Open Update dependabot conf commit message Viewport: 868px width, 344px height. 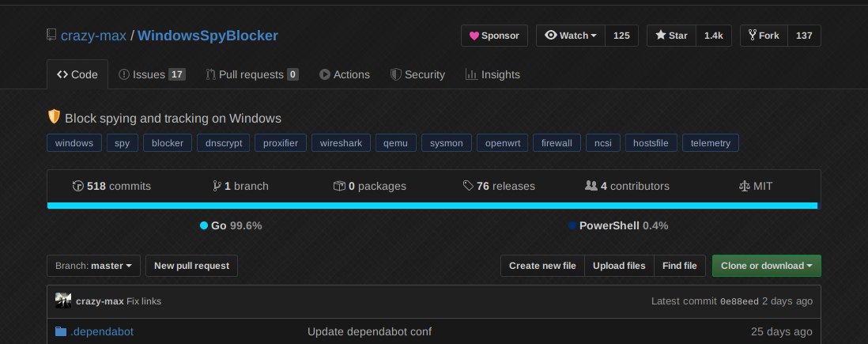[x=369, y=331]
